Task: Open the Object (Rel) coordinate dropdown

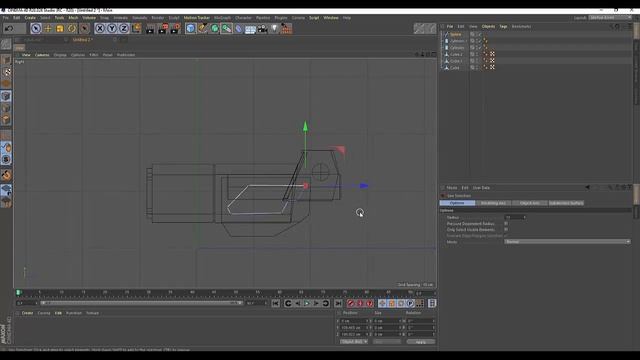Action: [x=354, y=342]
